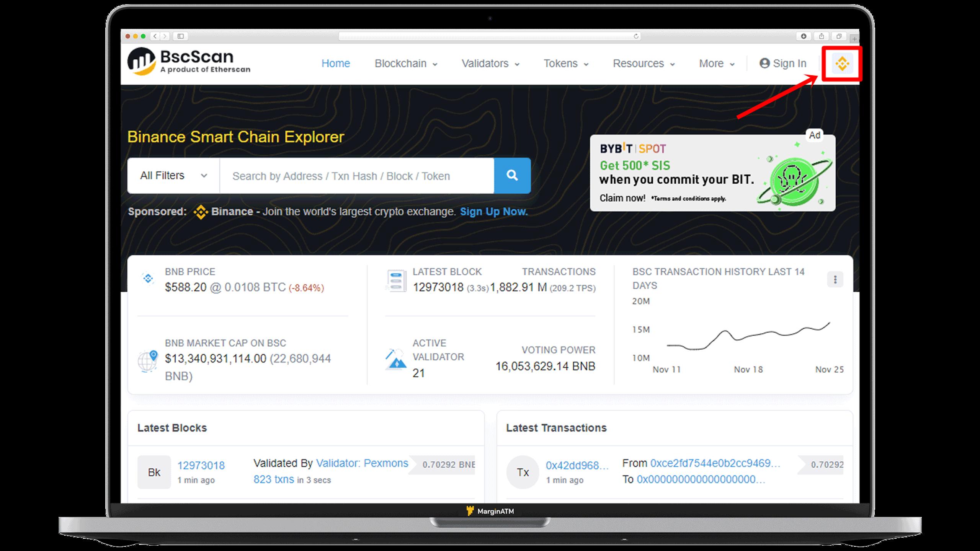Expand the Blockchain dropdown menu
The height and width of the screenshot is (551, 980).
tap(405, 63)
